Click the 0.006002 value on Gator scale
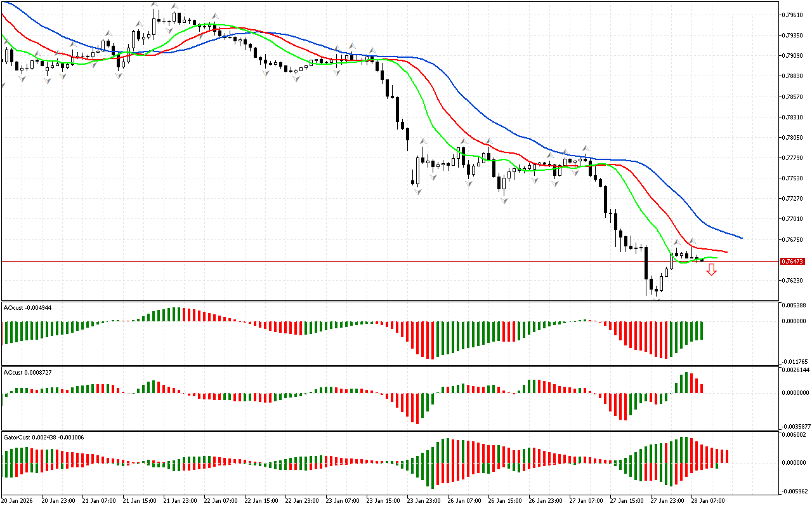The image size is (812, 508). coord(796,435)
